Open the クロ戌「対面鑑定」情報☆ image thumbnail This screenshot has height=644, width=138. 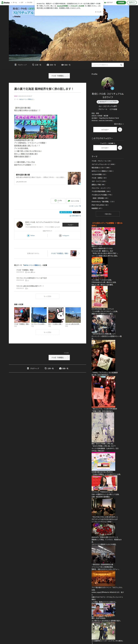pyautogui.click(x=22, y=315)
